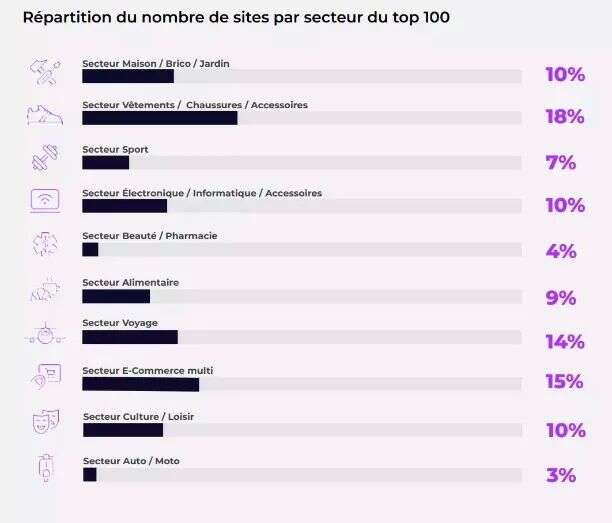Select the medical cross pharmacy icon

pos(45,244)
